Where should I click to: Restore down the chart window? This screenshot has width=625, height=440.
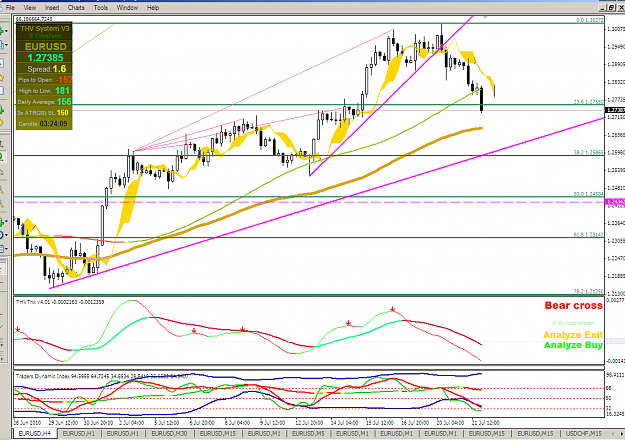point(611,8)
